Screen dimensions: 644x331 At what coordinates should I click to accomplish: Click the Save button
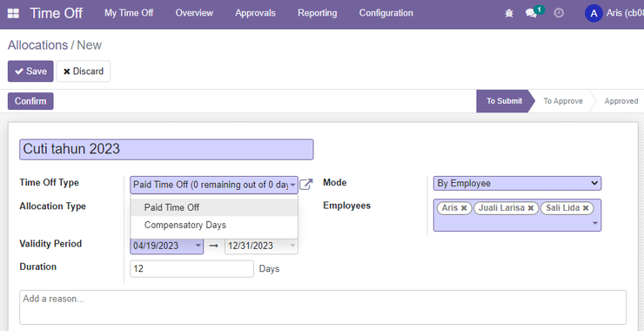(30, 71)
